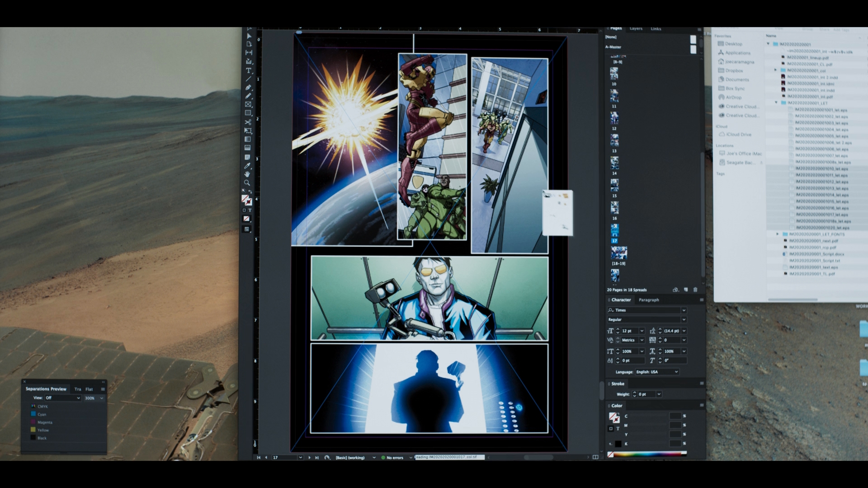Toggle formatting affects text button in Color panel

618,428
